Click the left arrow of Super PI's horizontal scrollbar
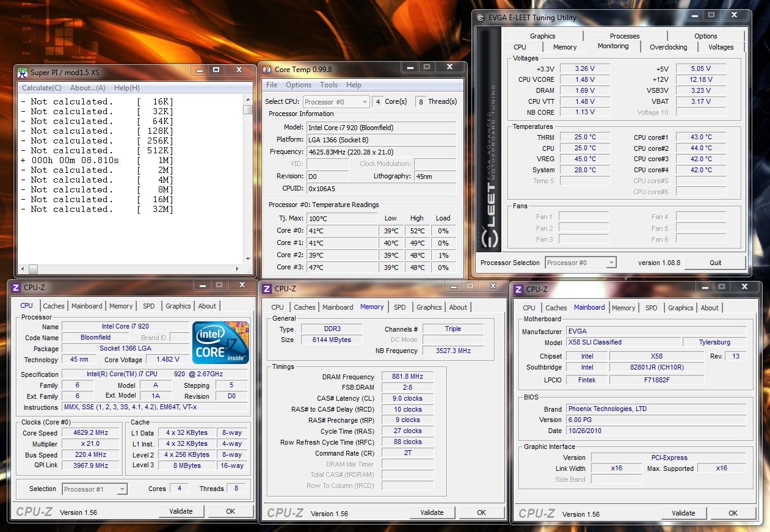The image size is (770, 532). (23, 269)
